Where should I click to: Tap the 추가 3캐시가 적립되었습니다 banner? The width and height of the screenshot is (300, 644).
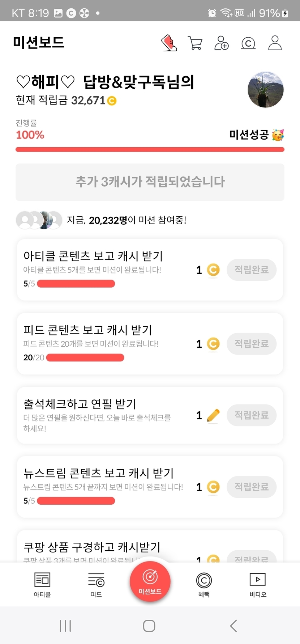(x=150, y=182)
